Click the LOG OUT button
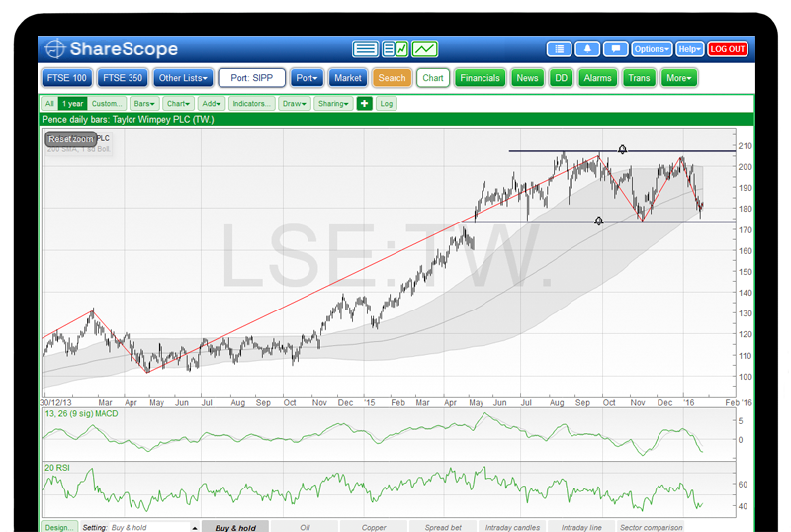Image resolution: width=791 pixels, height=532 pixels. [728, 49]
